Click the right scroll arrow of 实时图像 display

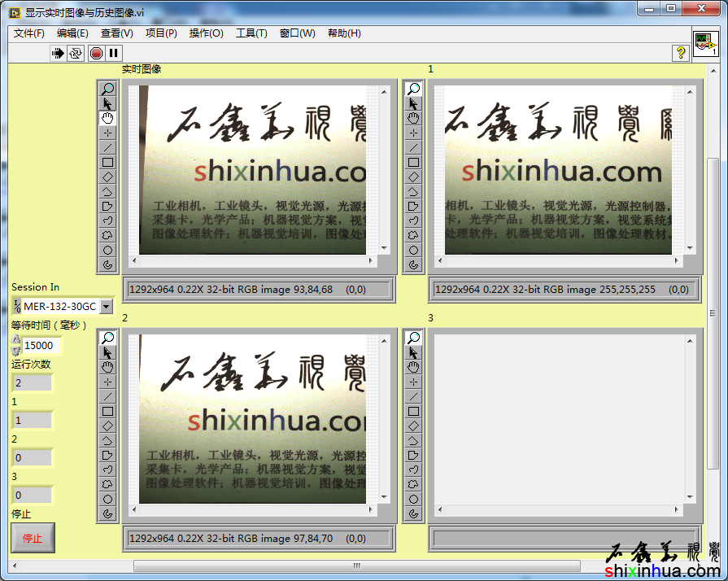[x=370, y=260]
